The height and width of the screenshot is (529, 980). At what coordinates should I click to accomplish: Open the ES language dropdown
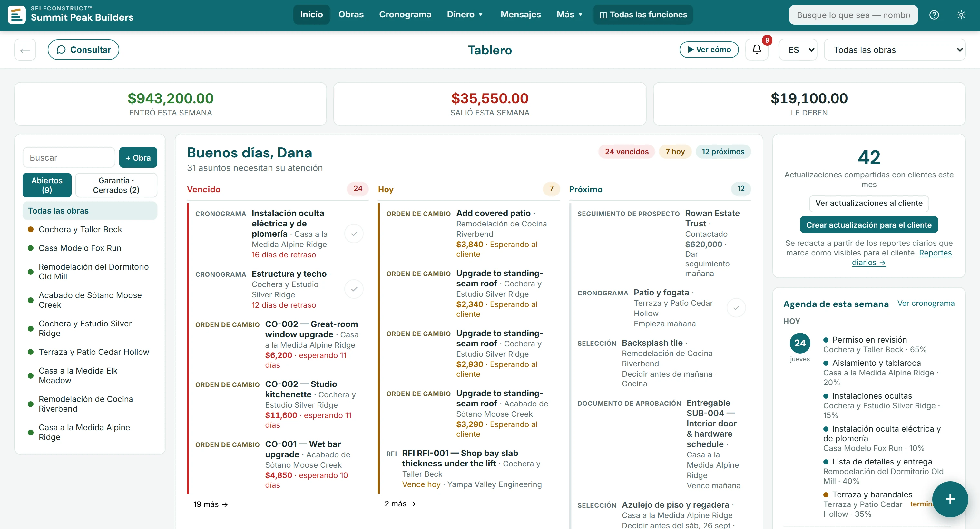(798, 49)
